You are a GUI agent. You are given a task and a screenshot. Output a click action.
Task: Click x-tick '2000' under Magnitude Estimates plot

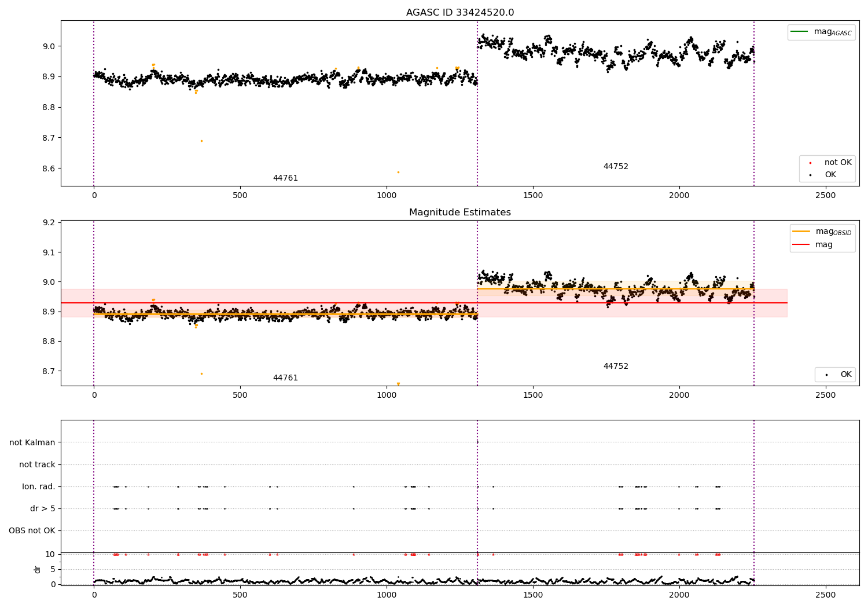679,395
